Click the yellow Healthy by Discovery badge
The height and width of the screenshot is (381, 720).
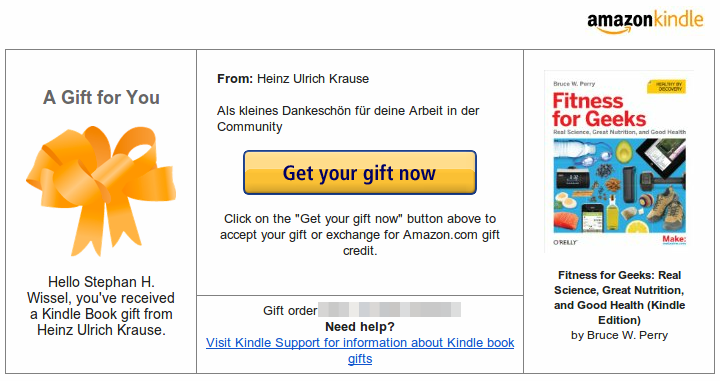(x=666, y=86)
